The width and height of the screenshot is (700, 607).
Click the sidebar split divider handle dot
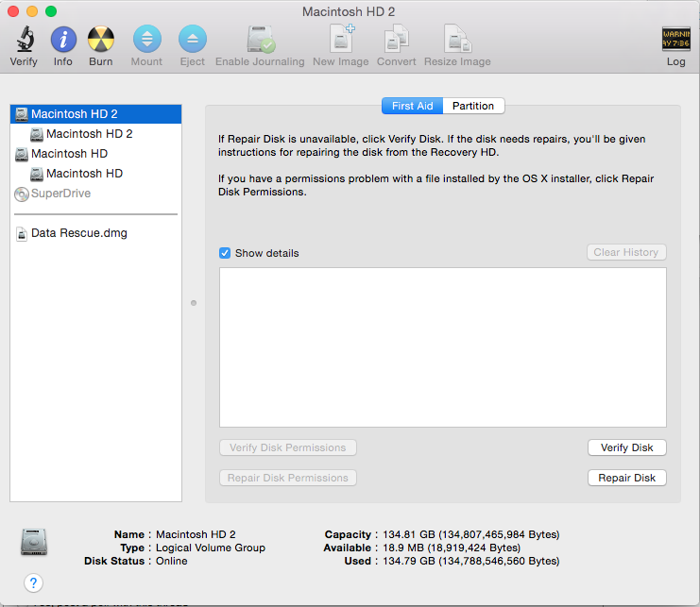(194, 303)
